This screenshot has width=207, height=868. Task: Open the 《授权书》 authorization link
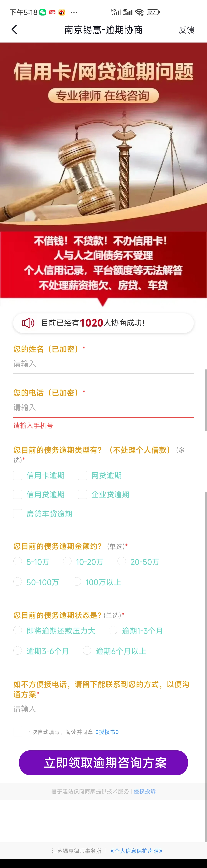pyautogui.click(x=107, y=732)
